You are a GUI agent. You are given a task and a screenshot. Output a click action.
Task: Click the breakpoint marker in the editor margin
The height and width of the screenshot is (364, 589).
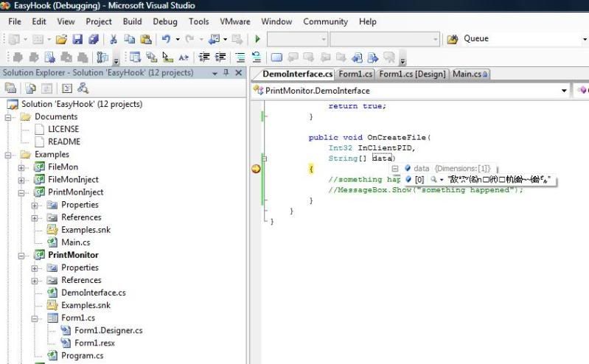coord(257,169)
